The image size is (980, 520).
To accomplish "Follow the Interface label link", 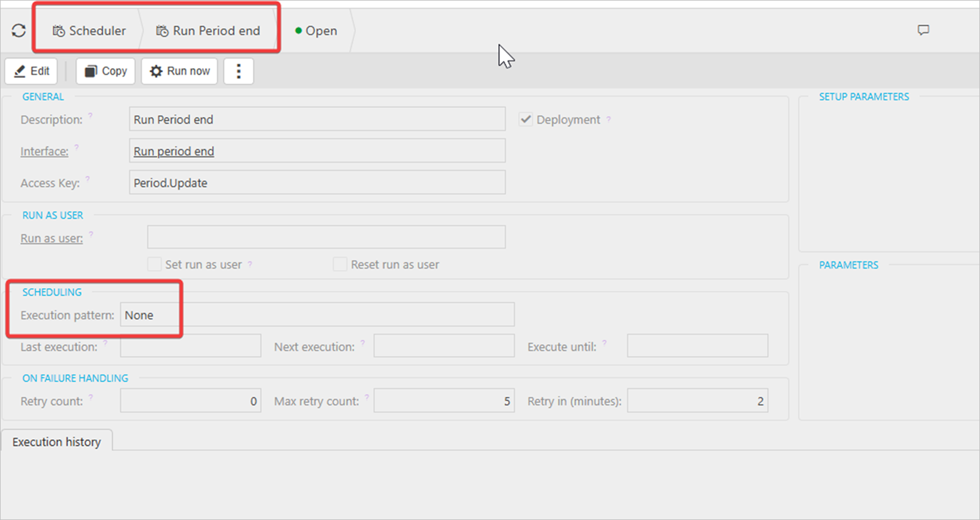I will click(44, 151).
